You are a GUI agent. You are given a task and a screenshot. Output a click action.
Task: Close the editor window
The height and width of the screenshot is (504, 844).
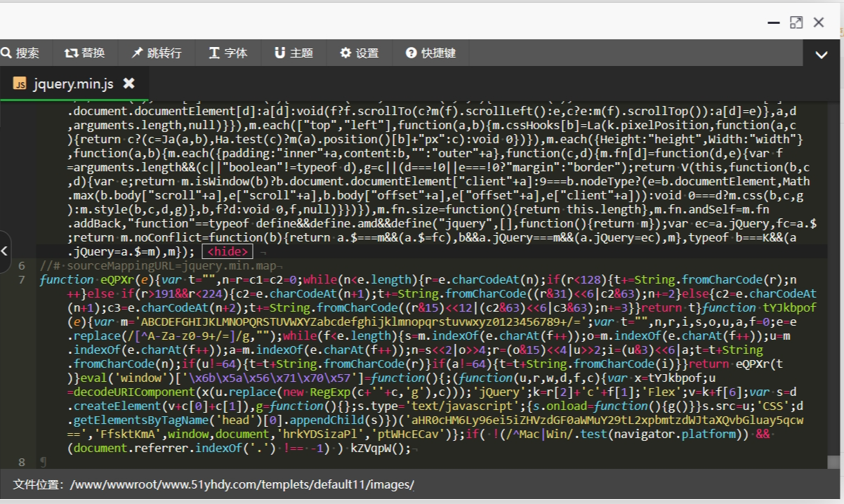click(819, 22)
